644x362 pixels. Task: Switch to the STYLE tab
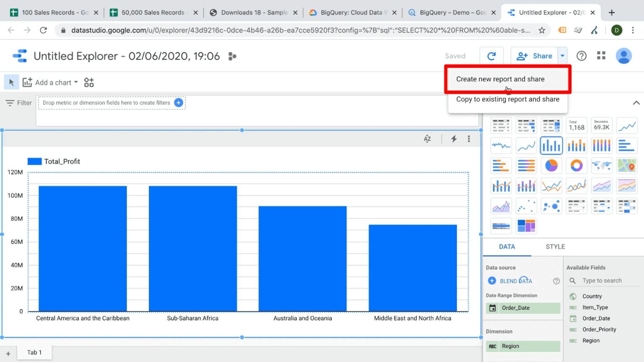[555, 247]
